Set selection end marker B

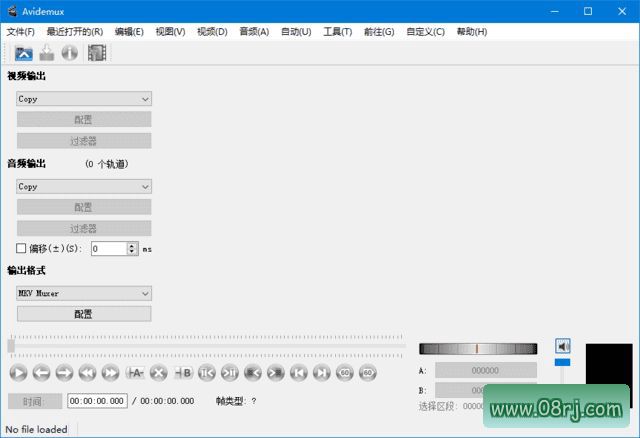[183, 373]
